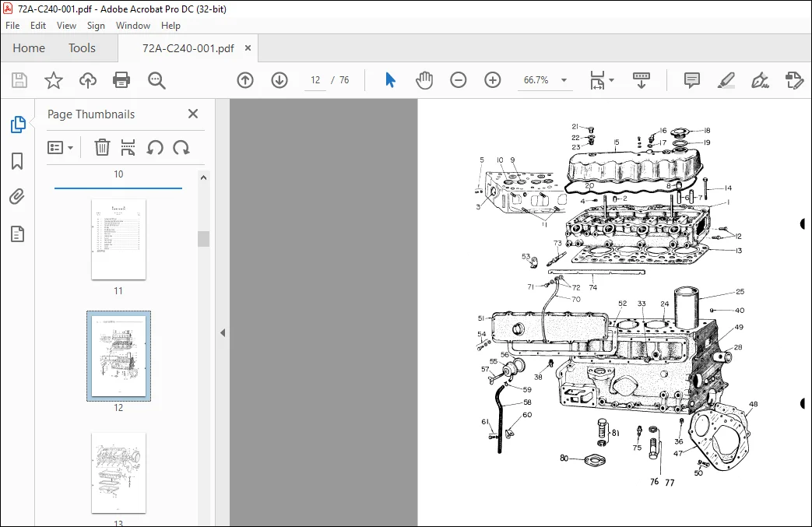Open the Attachments paperclip panel

[17, 197]
